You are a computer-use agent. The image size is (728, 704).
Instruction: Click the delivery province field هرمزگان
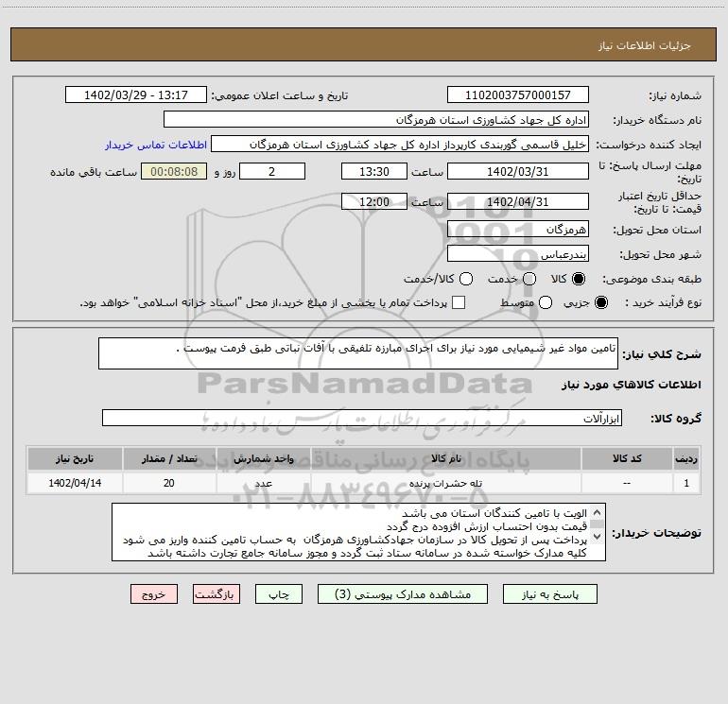(x=518, y=230)
